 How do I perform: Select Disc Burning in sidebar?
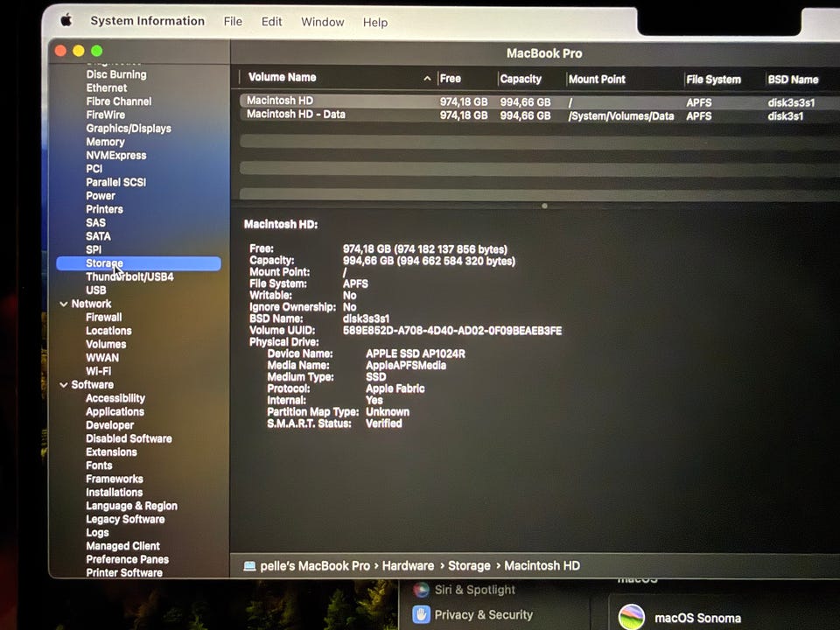point(116,74)
